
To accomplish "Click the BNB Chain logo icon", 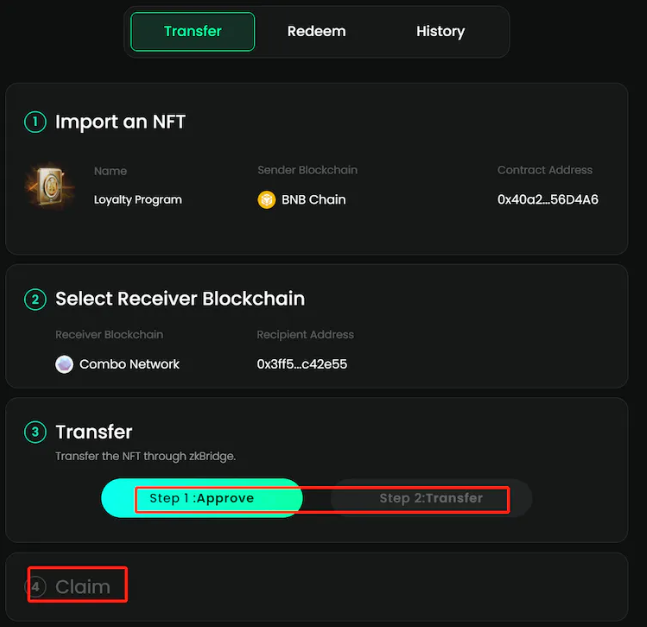I will 267,200.
